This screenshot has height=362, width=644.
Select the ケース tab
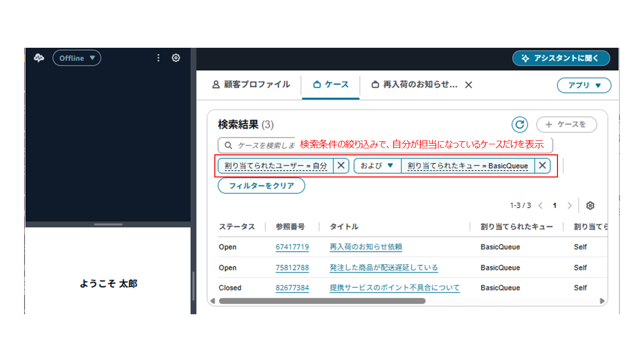point(331,85)
